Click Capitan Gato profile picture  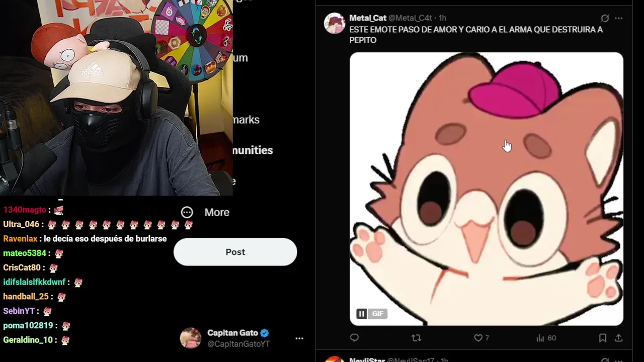pos(191,338)
